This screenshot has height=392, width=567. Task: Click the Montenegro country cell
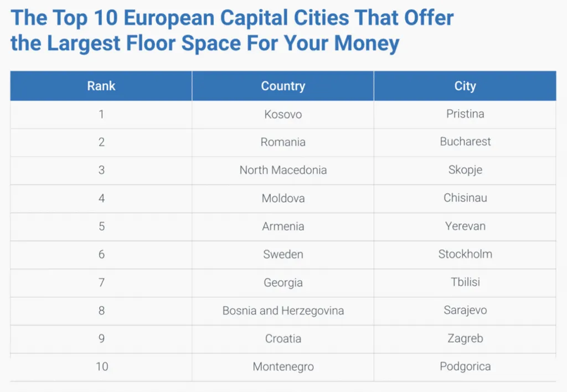(283, 367)
